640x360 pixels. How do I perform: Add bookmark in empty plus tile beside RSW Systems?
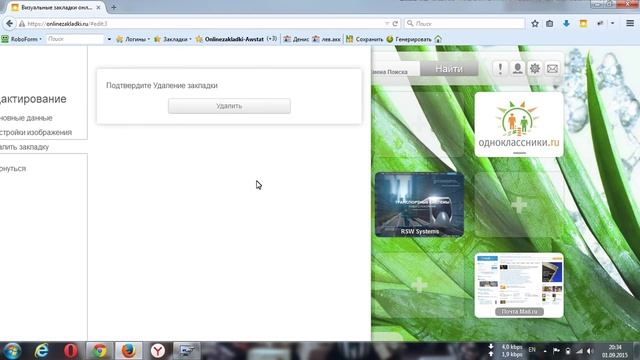point(519,205)
